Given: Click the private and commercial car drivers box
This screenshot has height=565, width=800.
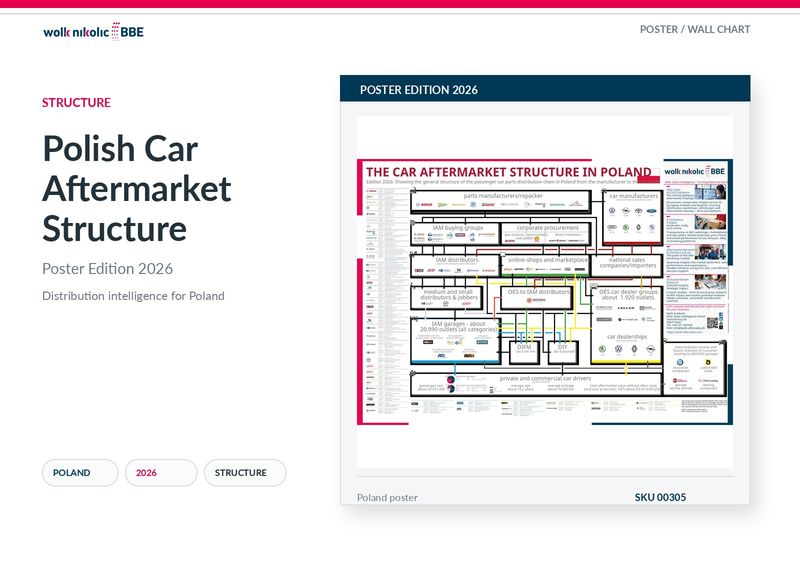Looking at the screenshot, I should 537,384.
